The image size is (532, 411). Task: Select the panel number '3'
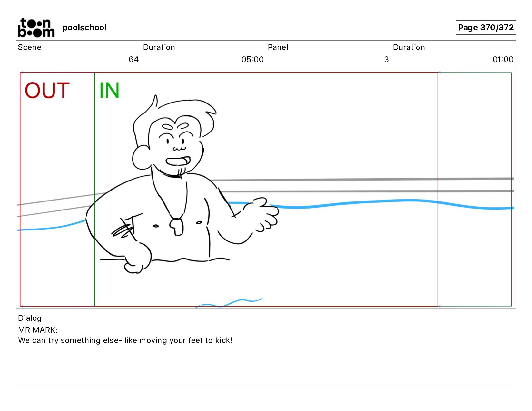click(x=386, y=59)
